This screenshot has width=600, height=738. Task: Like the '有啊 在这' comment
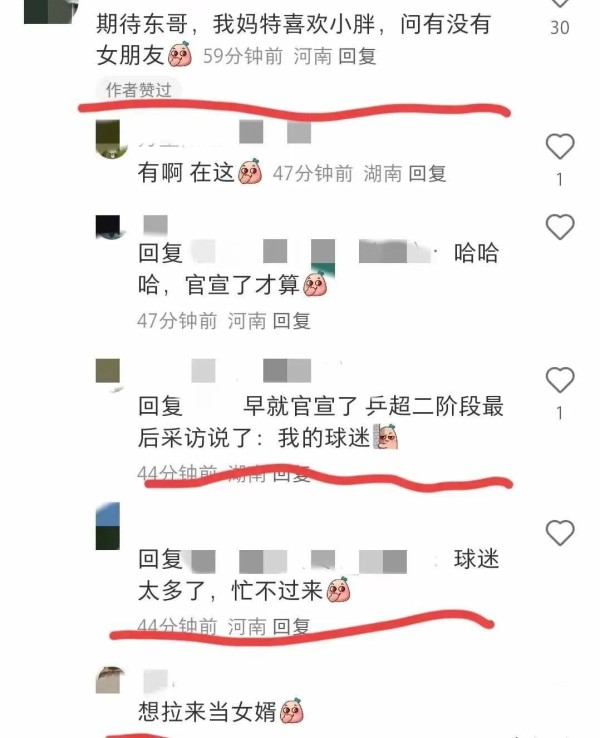(x=560, y=146)
